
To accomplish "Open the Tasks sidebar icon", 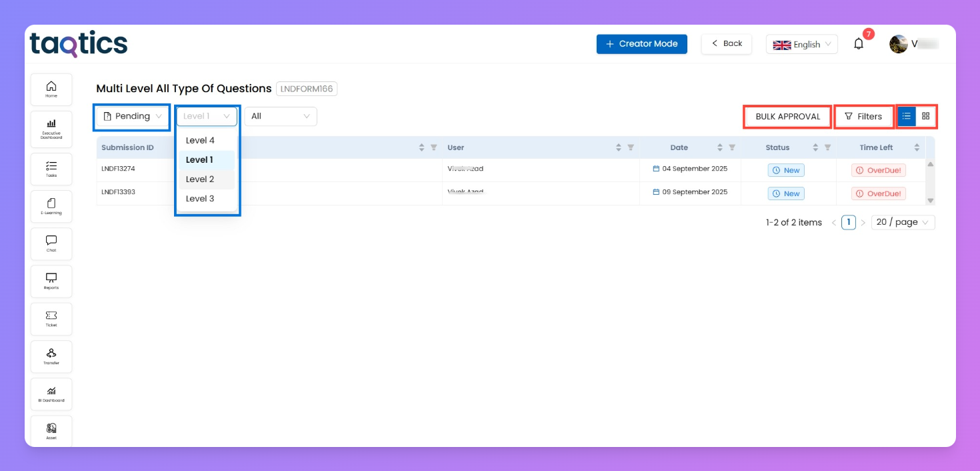I will point(51,169).
